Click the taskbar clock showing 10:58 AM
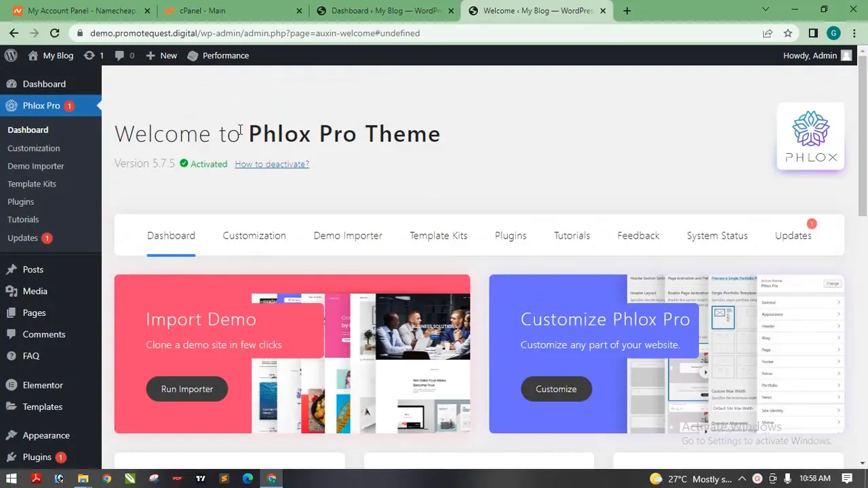 814,479
